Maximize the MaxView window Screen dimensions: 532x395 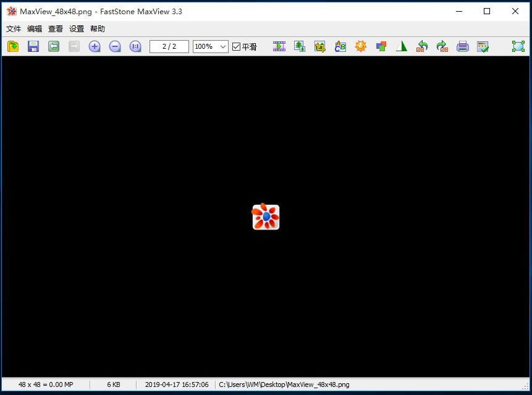tap(487, 11)
